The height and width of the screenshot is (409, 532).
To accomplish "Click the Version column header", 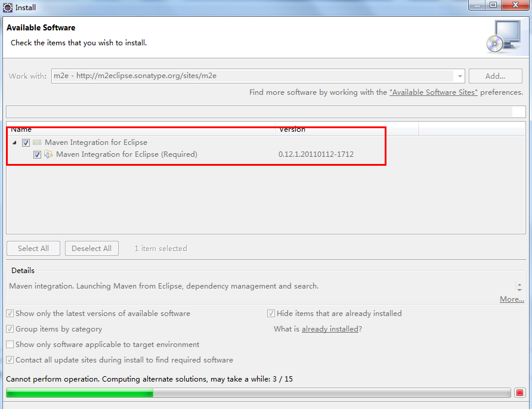I will pyautogui.click(x=347, y=129).
